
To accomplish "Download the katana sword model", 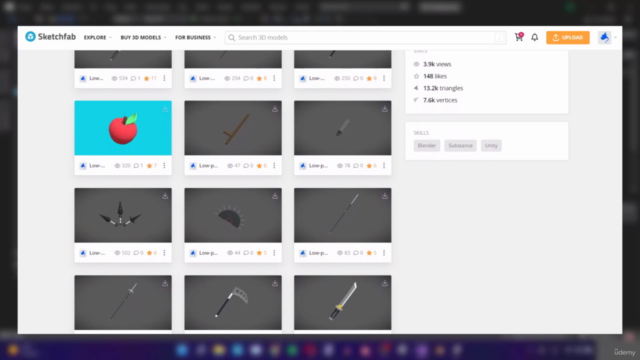I will [x=384, y=283].
